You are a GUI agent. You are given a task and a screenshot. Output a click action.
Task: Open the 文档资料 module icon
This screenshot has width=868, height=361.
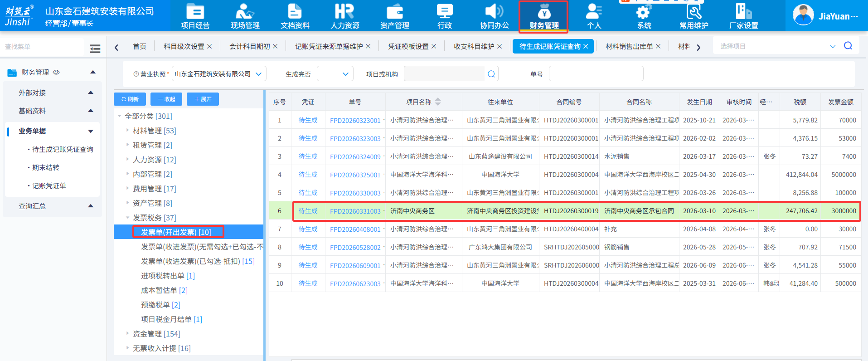[x=295, y=16]
